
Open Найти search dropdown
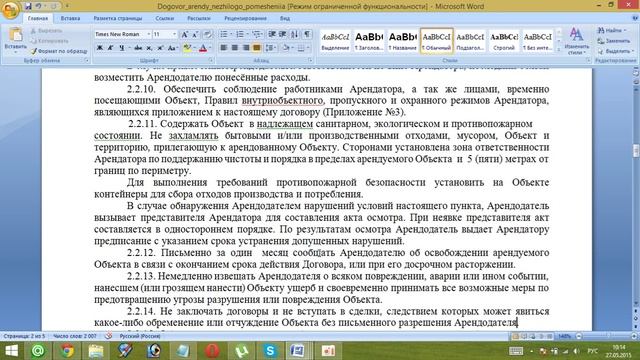(x=612, y=31)
